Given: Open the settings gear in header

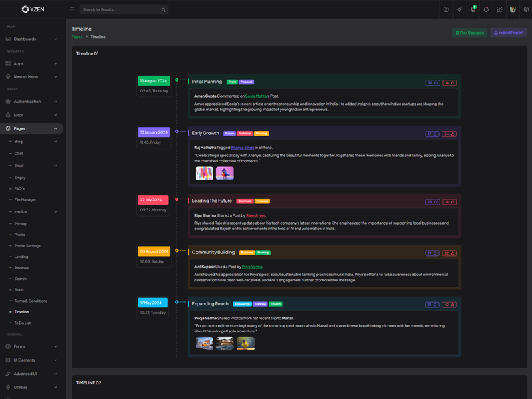Looking at the screenshot, I should coord(526,9).
